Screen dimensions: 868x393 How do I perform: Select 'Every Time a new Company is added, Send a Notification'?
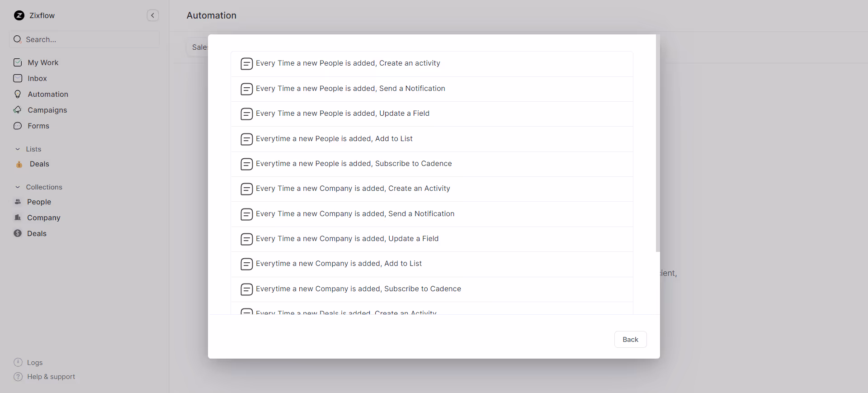click(432, 214)
